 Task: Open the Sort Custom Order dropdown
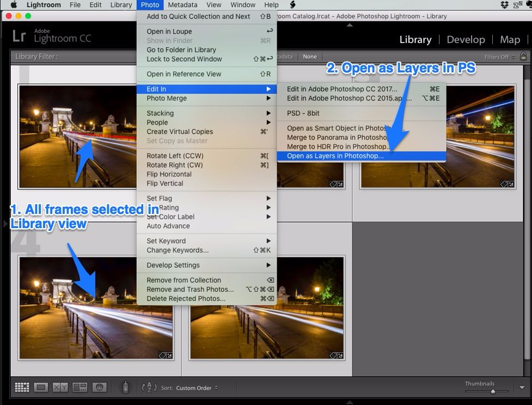click(197, 388)
